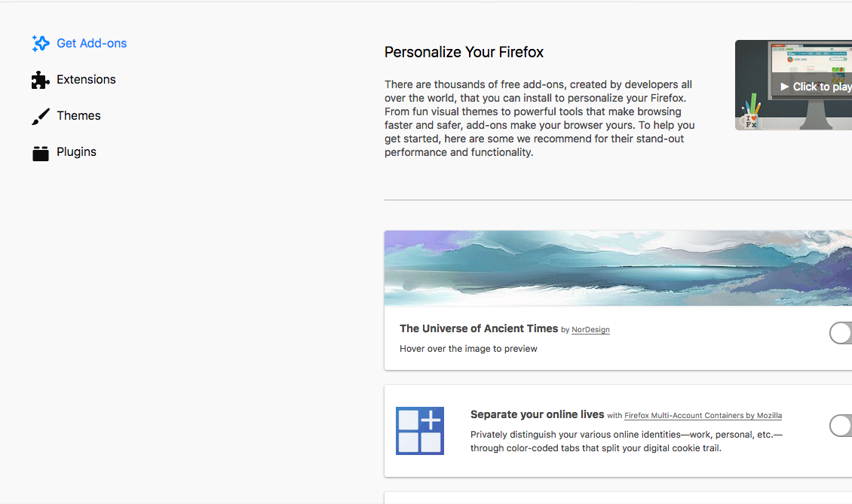852x504 pixels.
Task: Open the Plugins sidebar category
Action: coord(64,152)
